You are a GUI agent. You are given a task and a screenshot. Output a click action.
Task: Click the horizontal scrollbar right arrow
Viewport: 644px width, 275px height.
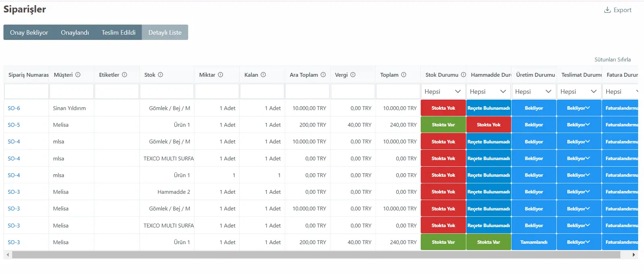click(634, 255)
